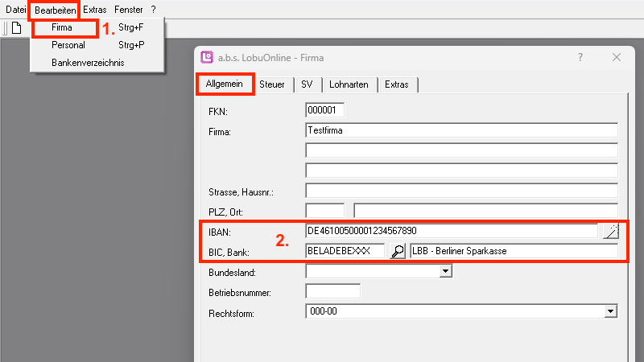Click the Firma name field with Testfirma
This screenshot has width=644, height=362.
[460, 130]
